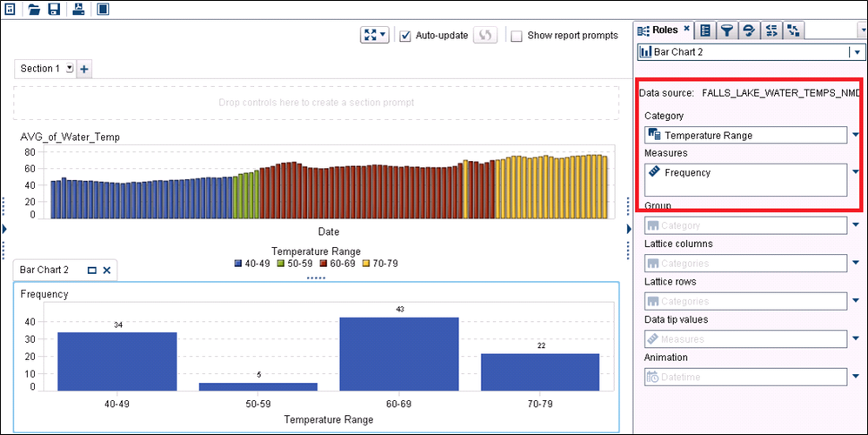The image size is (868, 435).
Task: Select the Section 1 tab
Action: pyautogui.click(x=40, y=69)
